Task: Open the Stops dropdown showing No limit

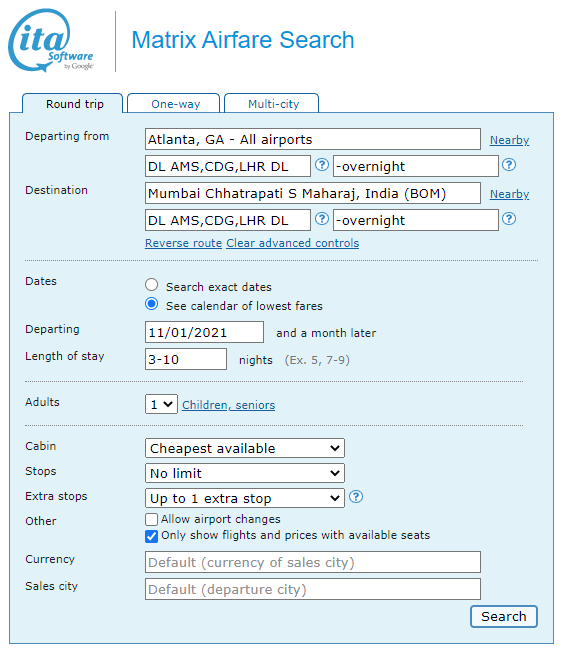Action: [x=245, y=473]
